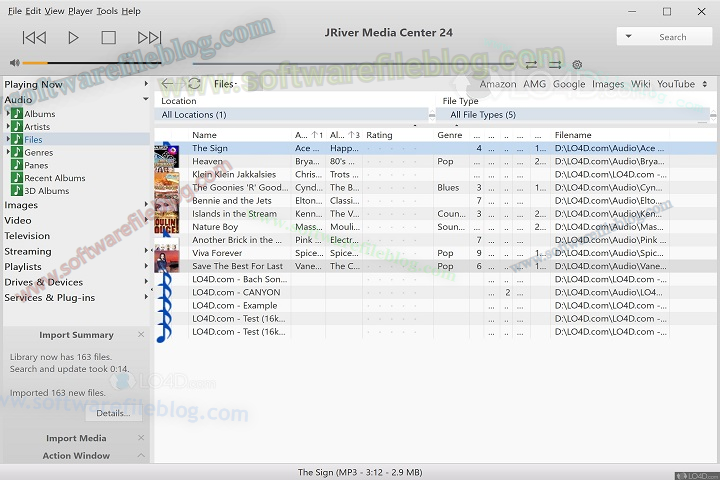Collapse the Audio tree section
The image size is (720, 480).
tap(146, 100)
